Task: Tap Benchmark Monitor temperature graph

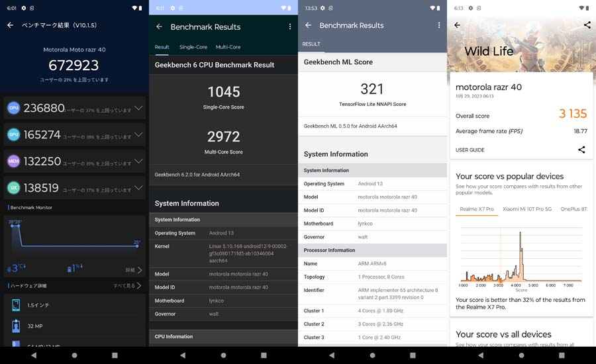Action: pos(74,238)
